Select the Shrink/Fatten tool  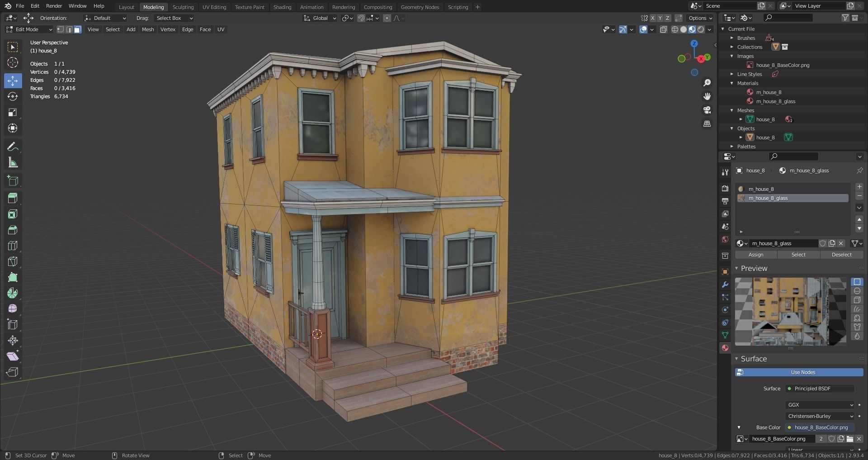point(13,340)
